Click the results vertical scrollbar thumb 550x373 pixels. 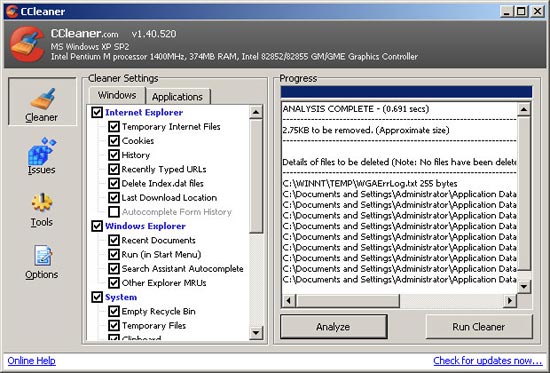(x=524, y=193)
